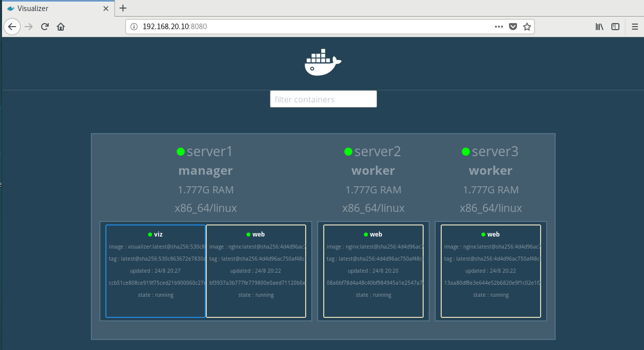The height and width of the screenshot is (350, 644).
Task: Open the Firefox Library icon
Action: point(599,26)
